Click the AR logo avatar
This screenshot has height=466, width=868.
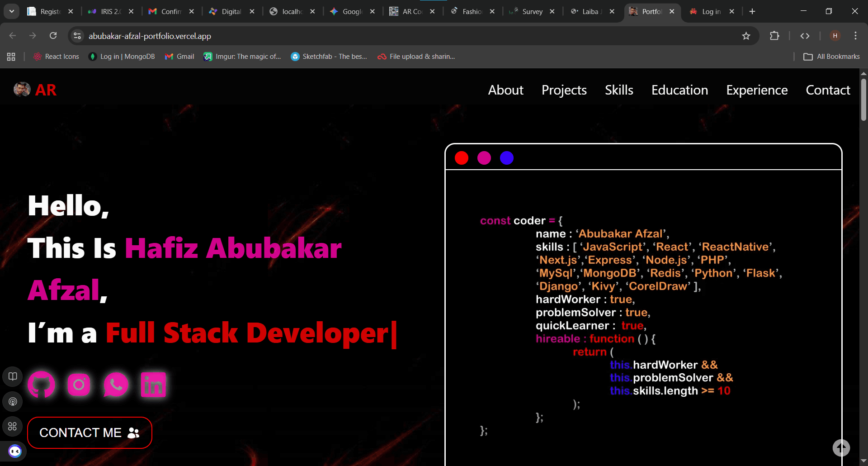pos(22,90)
